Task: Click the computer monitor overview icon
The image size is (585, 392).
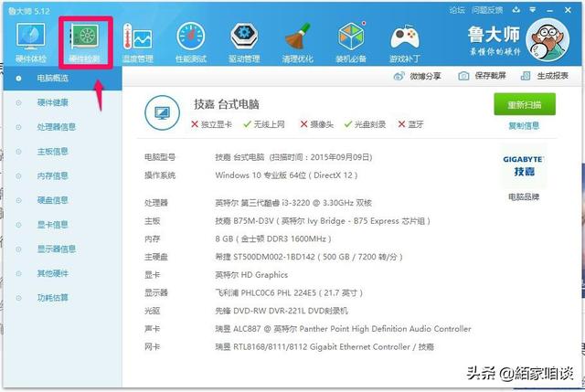Action: 163,112
